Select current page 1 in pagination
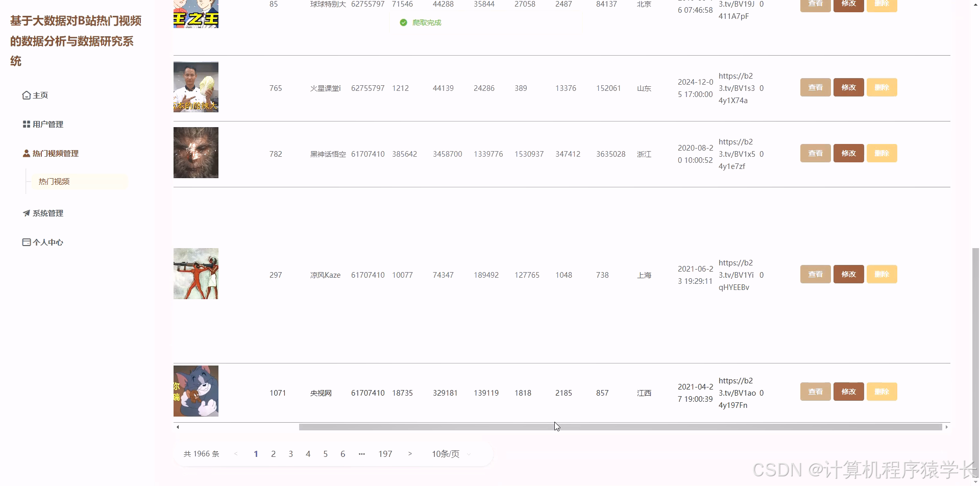980x486 pixels. [x=256, y=454]
